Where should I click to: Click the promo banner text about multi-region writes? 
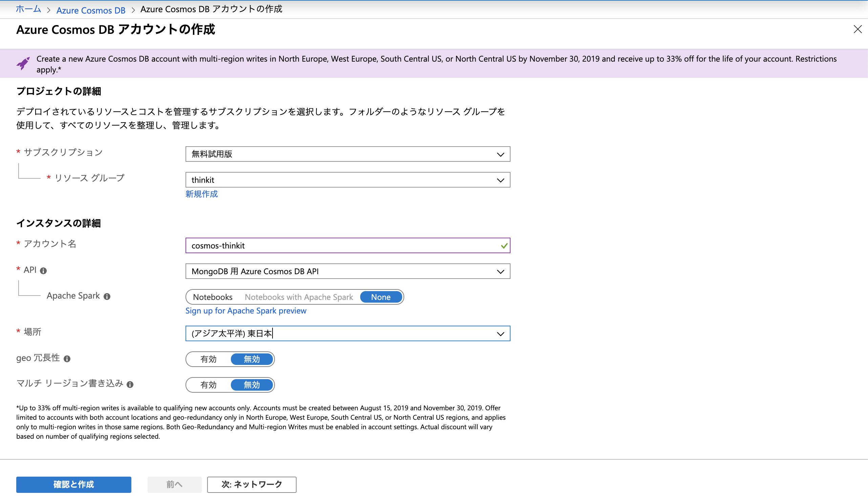(x=436, y=64)
